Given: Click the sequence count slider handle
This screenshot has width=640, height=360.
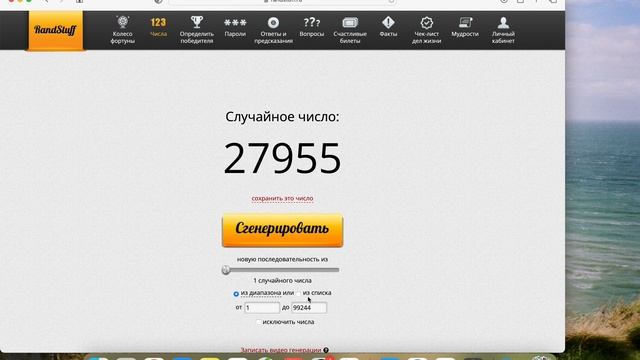Looking at the screenshot, I should (x=226, y=270).
